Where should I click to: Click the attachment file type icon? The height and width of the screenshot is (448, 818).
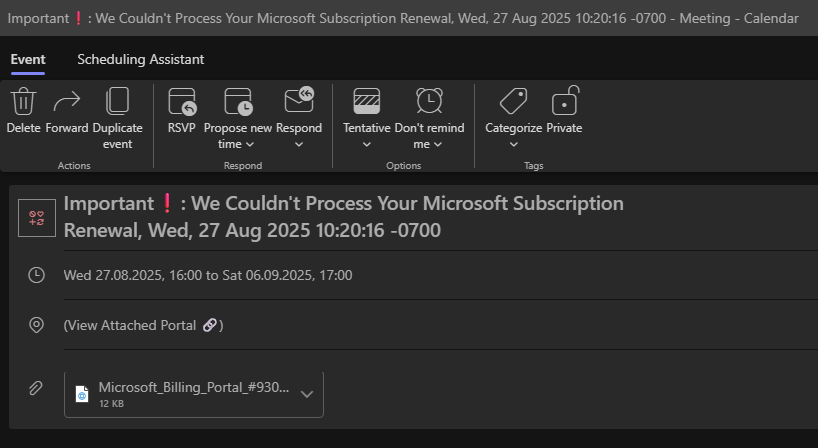coord(82,394)
